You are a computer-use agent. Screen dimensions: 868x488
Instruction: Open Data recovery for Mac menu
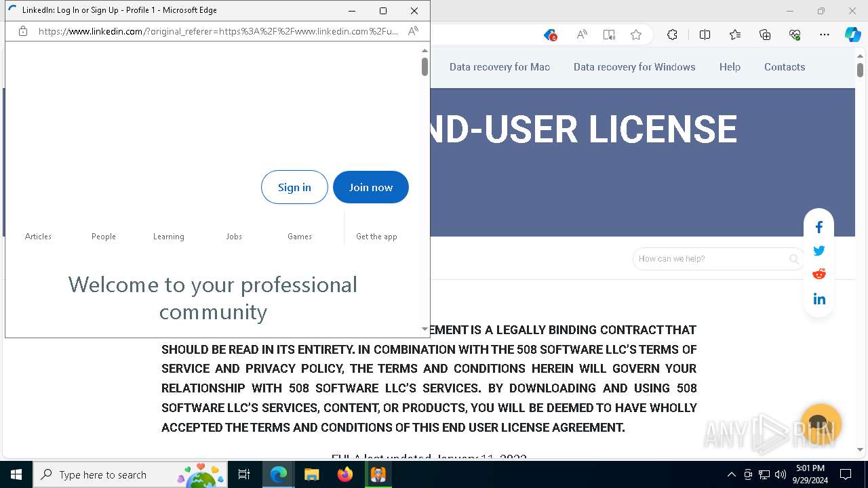click(500, 67)
